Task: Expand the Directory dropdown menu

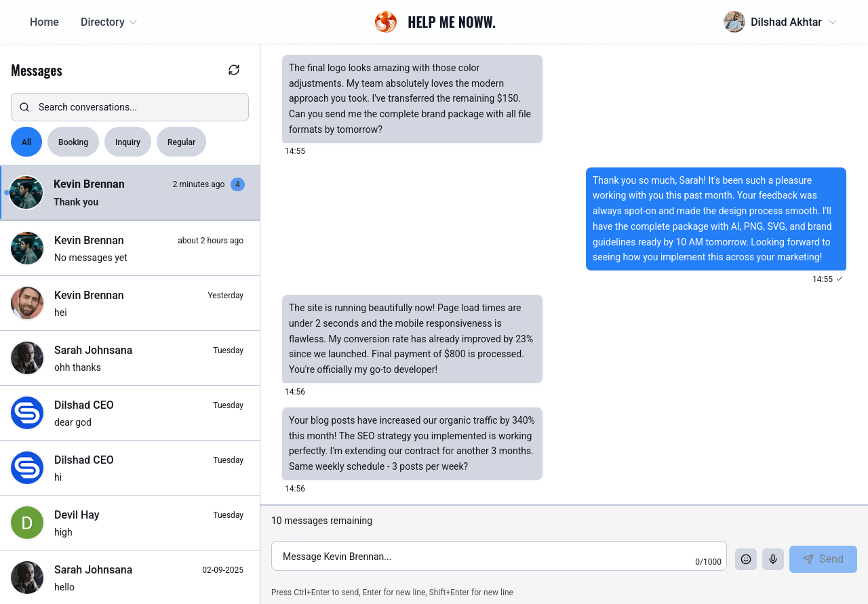Action: click(108, 22)
